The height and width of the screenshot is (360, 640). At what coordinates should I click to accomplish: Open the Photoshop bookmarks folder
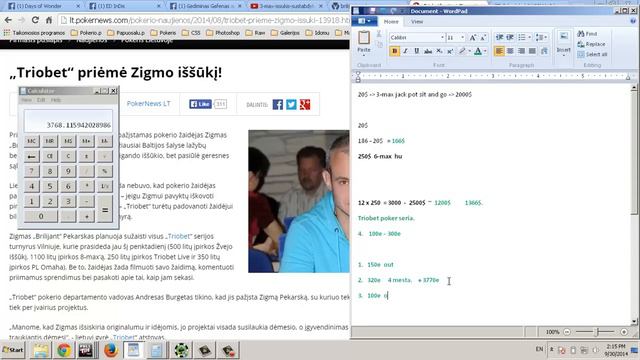point(223,33)
